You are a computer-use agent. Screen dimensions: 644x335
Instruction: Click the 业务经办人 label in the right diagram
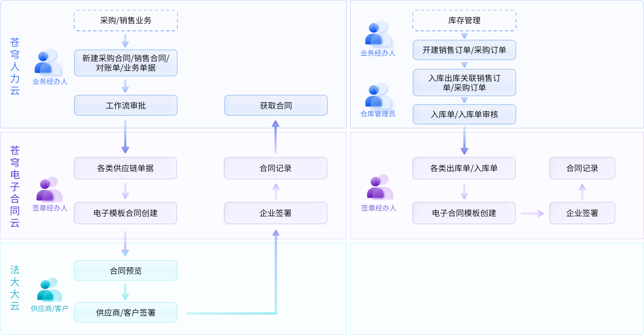pyautogui.click(x=378, y=53)
